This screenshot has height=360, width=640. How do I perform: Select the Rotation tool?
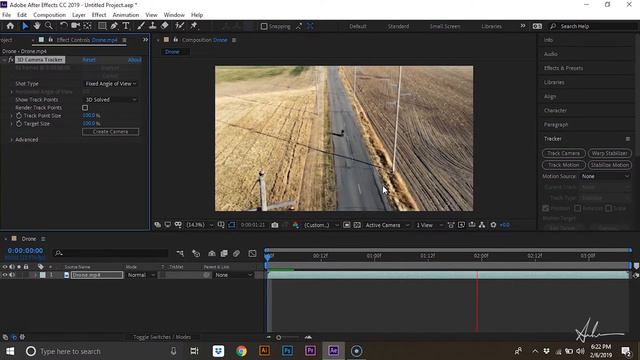point(64,26)
